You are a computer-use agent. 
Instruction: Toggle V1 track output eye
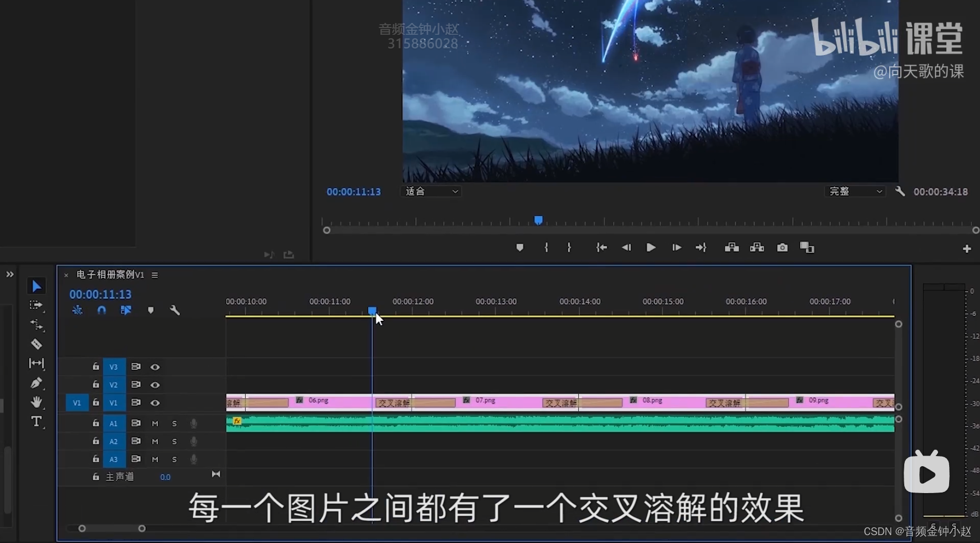155,403
